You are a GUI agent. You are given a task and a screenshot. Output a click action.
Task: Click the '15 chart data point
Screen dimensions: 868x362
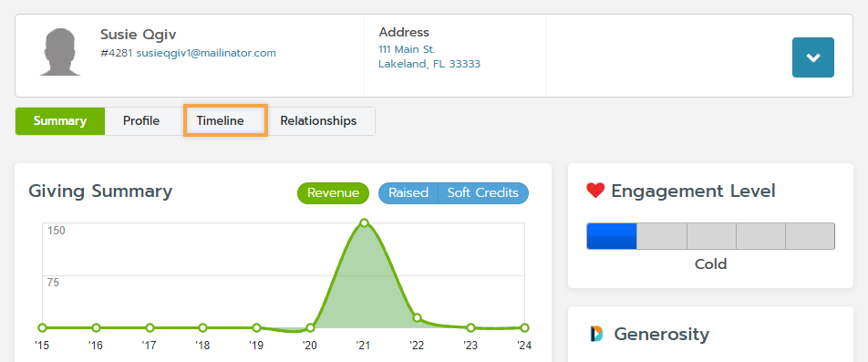(x=43, y=327)
